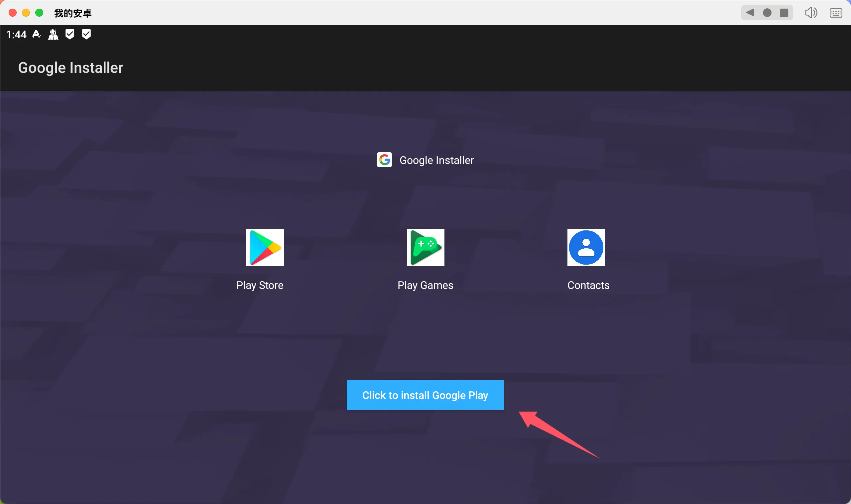Tap the Android home circle button

click(x=767, y=13)
